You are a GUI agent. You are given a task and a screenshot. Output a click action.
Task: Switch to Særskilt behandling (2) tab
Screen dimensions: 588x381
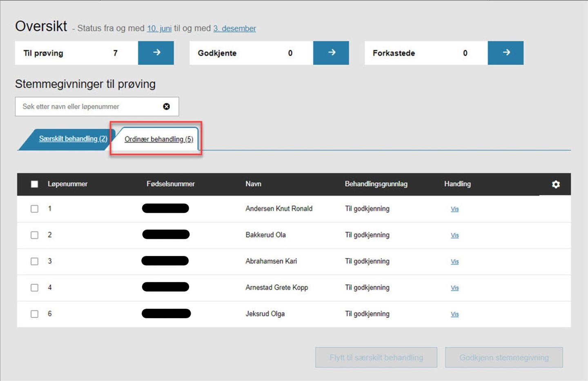tap(73, 139)
